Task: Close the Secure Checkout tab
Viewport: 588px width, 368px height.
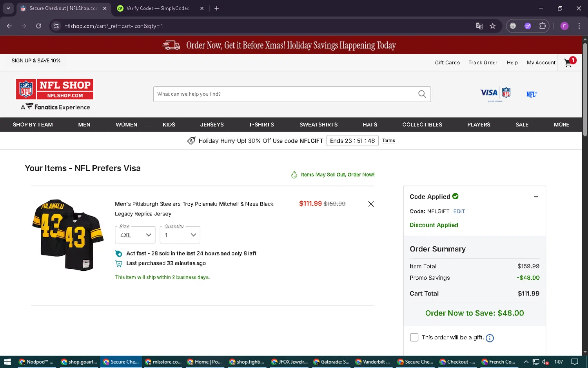Action: (x=105, y=8)
